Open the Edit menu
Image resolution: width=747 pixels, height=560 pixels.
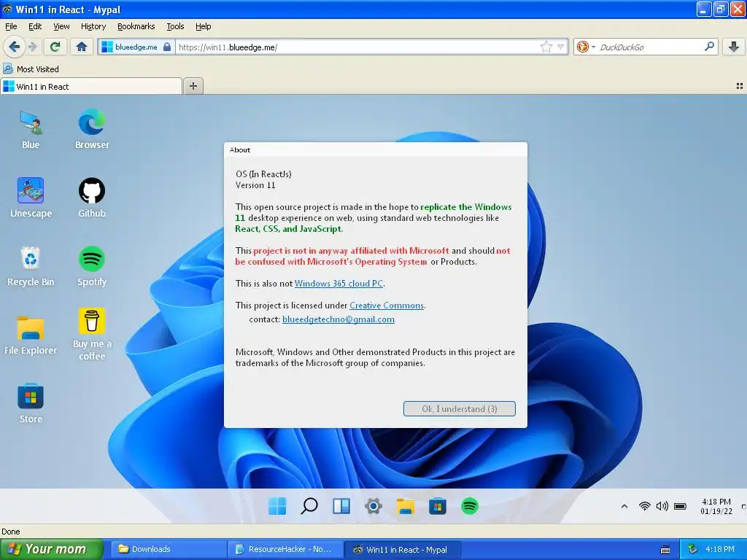(x=35, y=26)
